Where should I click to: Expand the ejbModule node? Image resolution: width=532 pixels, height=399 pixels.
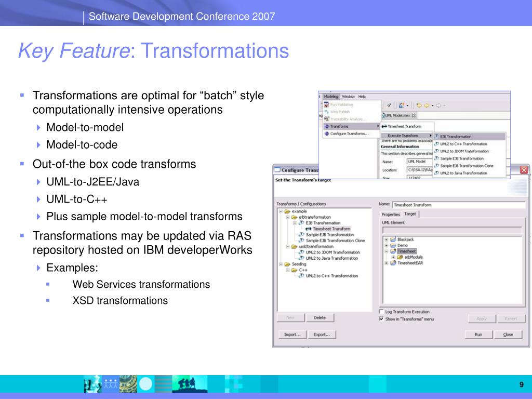(x=393, y=257)
